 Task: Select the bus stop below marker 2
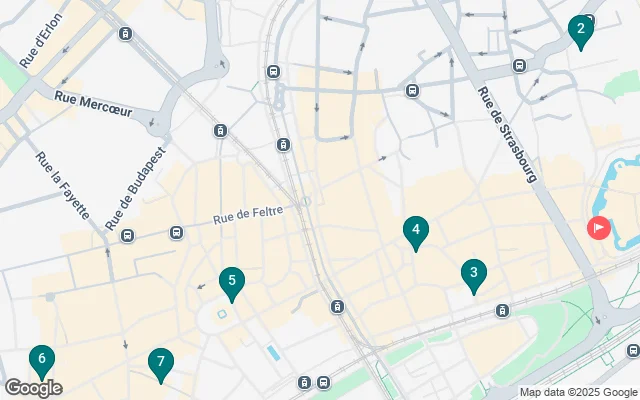tap(519, 65)
